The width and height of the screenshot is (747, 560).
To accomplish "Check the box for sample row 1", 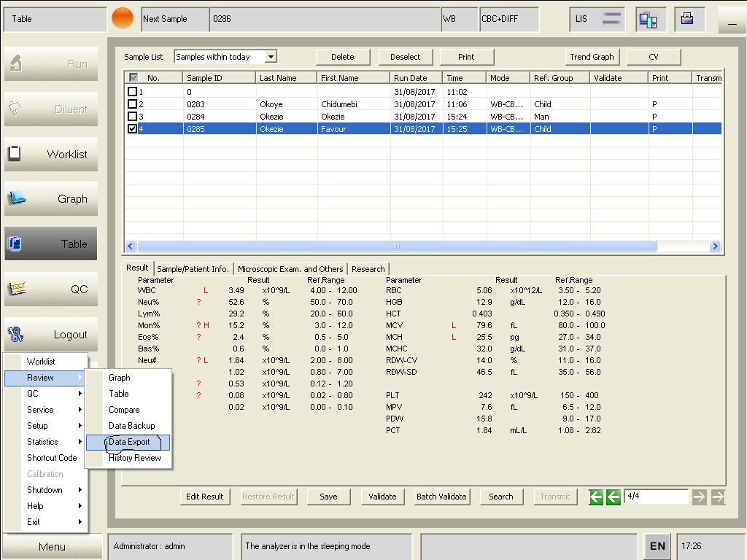I will pyautogui.click(x=133, y=91).
